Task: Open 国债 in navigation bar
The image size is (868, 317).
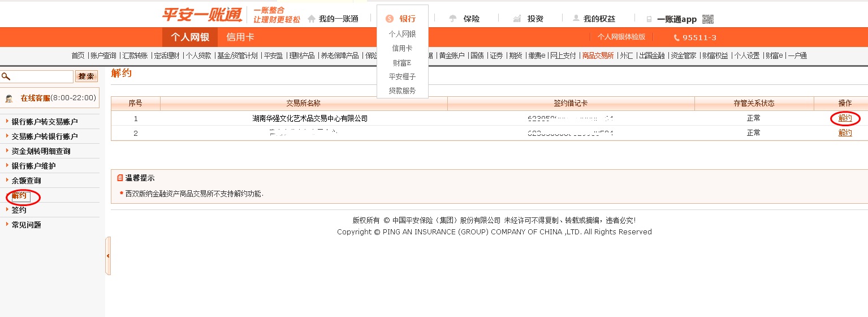Action: point(477,55)
